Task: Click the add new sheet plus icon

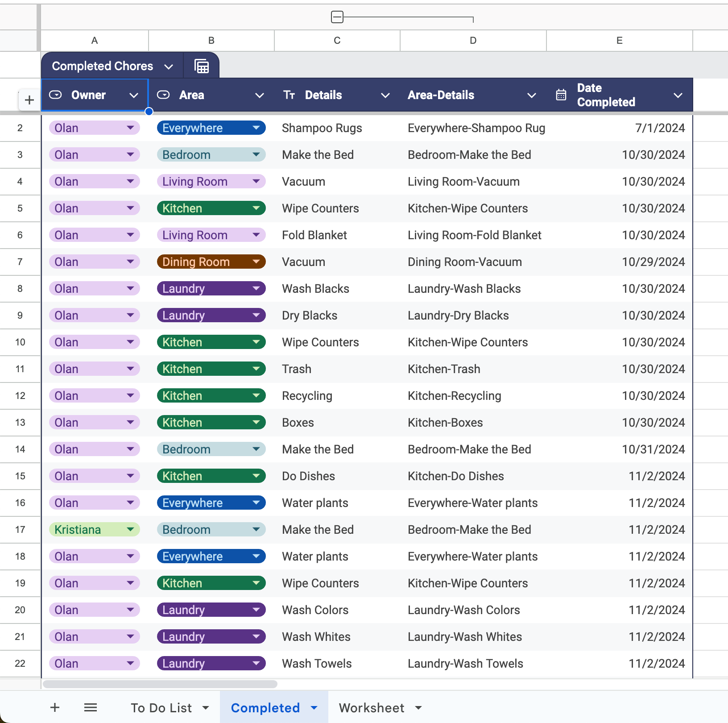Action: pos(55,707)
